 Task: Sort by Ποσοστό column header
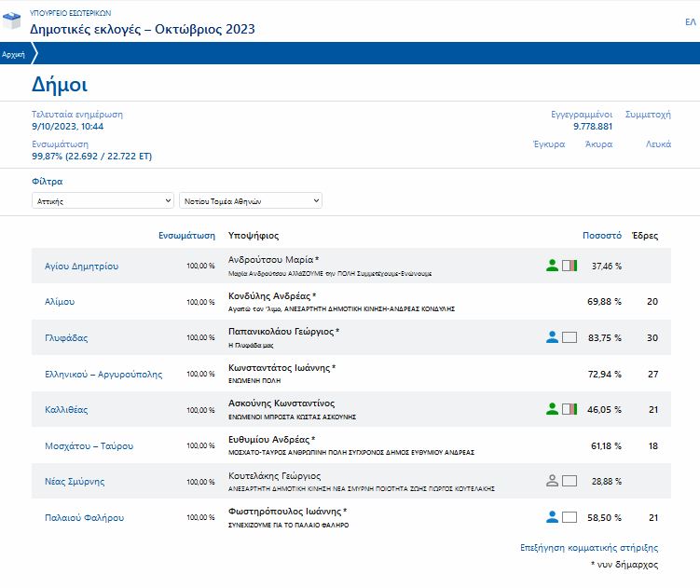(x=601, y=236)
